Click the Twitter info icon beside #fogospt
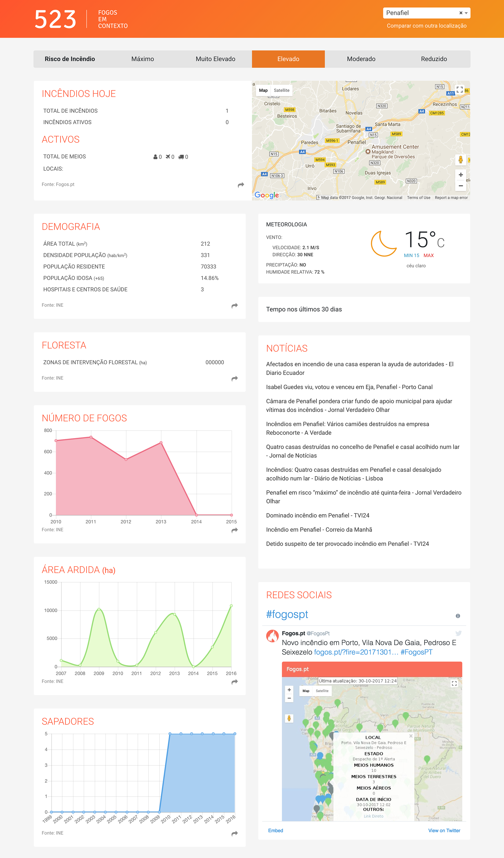Image resolution: width=504 pixels, height=858 pixels. 458,616
